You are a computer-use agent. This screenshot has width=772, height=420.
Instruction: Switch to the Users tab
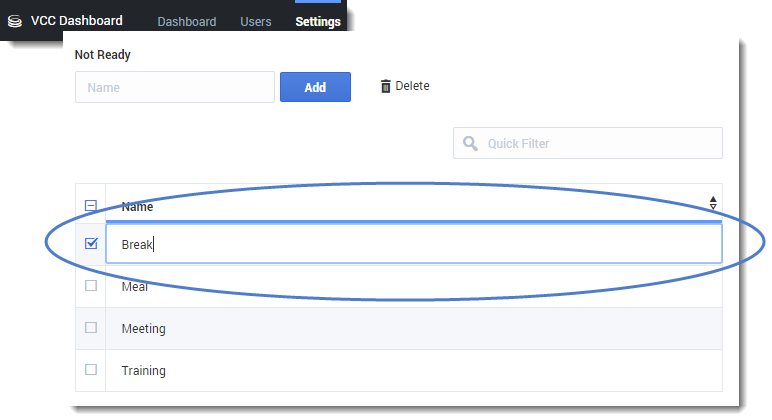coord(256,22)
